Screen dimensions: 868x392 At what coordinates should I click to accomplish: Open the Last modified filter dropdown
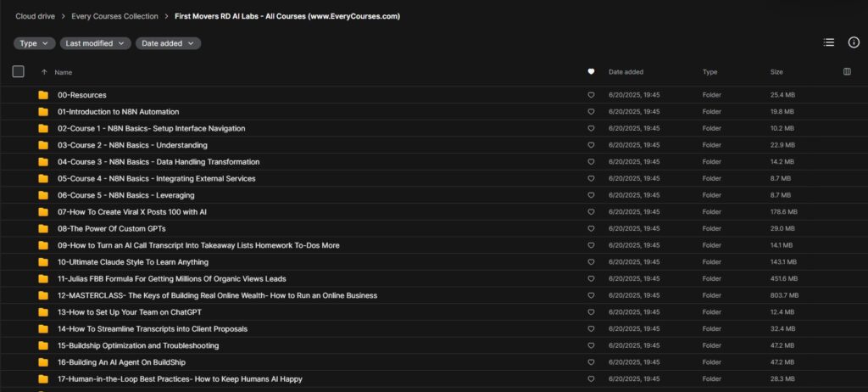click(95, 43)
